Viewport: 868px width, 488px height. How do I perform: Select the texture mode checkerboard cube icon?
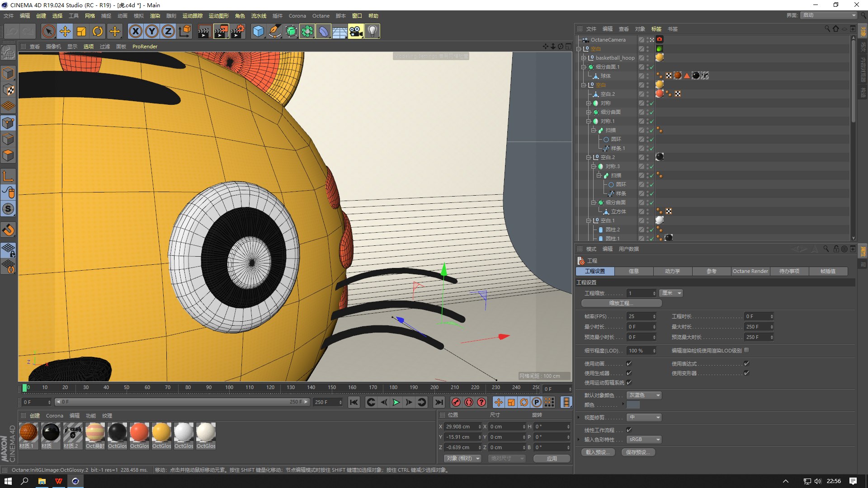(x=8, y=90)
